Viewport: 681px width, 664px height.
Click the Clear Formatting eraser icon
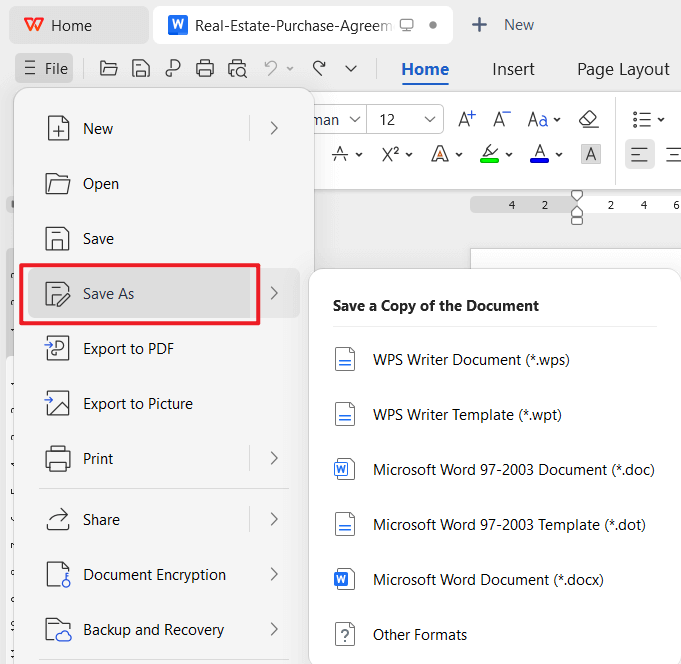click(x=589, y=119)
